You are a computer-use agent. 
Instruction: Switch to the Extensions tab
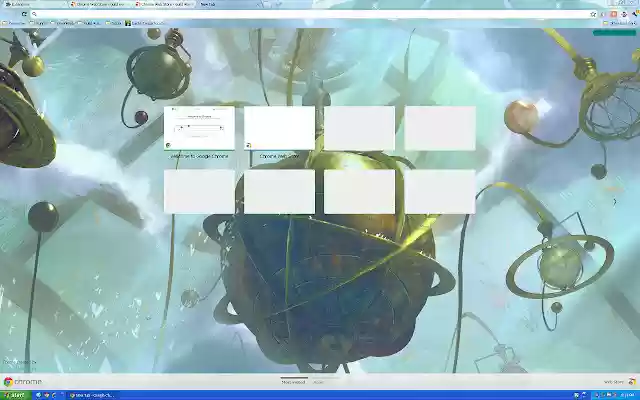(x=33, y=4)
